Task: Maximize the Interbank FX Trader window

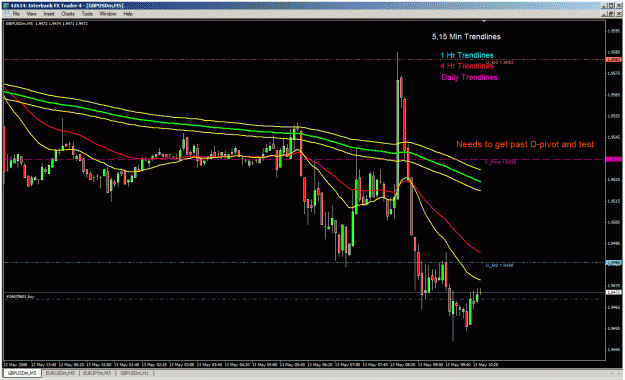Action: pyautogui.click(x=611, y=6)
